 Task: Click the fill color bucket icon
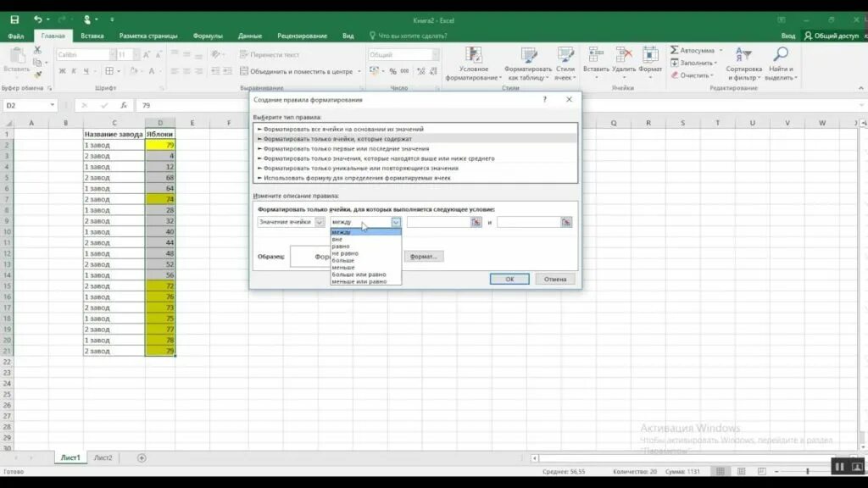[x=133, y=71]
